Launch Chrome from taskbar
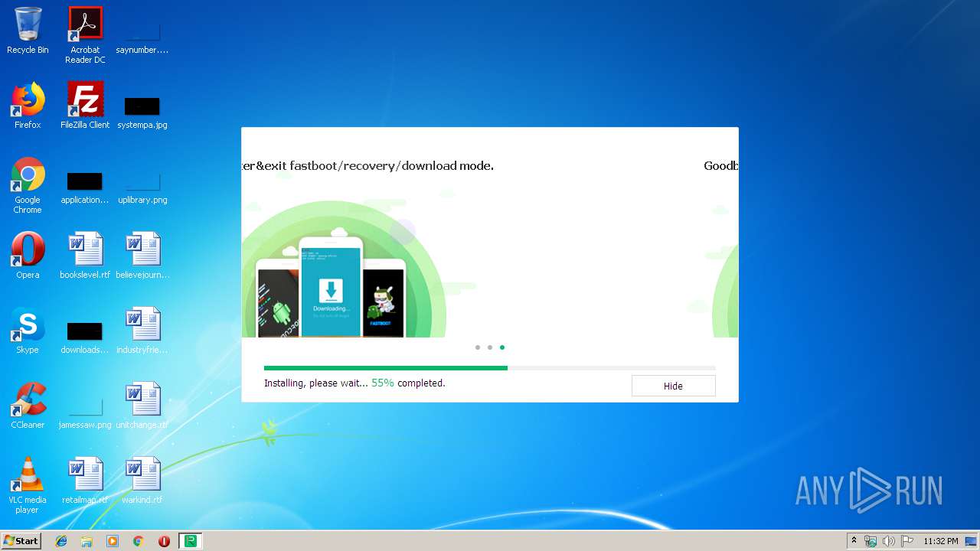 [139, 541]
